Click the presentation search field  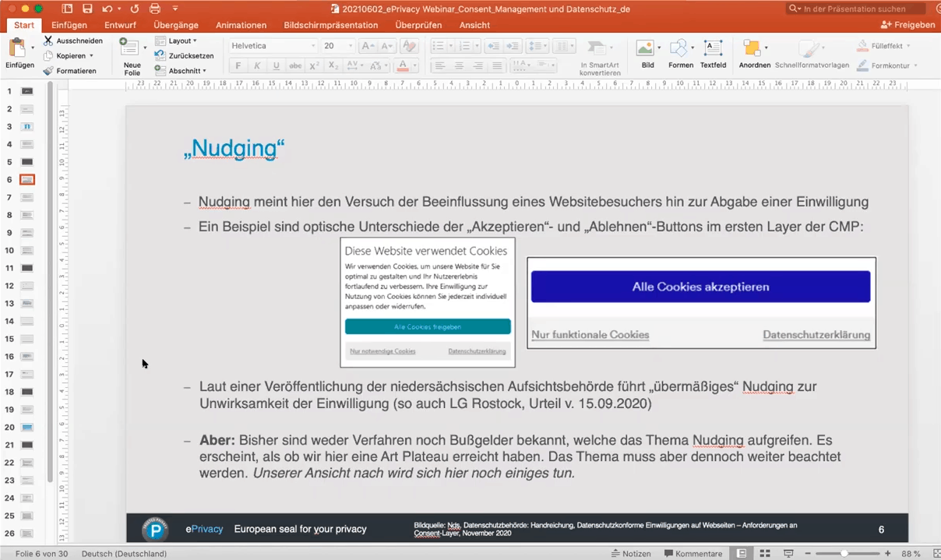click(x=855, y=9)
